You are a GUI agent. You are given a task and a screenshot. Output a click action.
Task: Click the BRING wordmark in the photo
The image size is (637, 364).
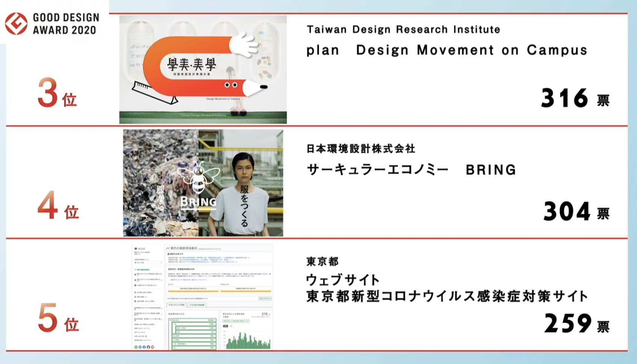[x=198, y=202]
